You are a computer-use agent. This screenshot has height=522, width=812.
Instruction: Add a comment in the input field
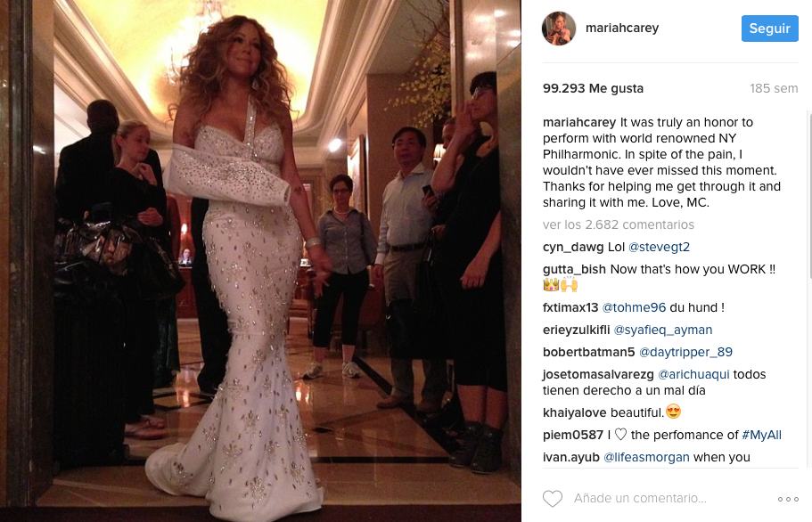coord(668,498)
